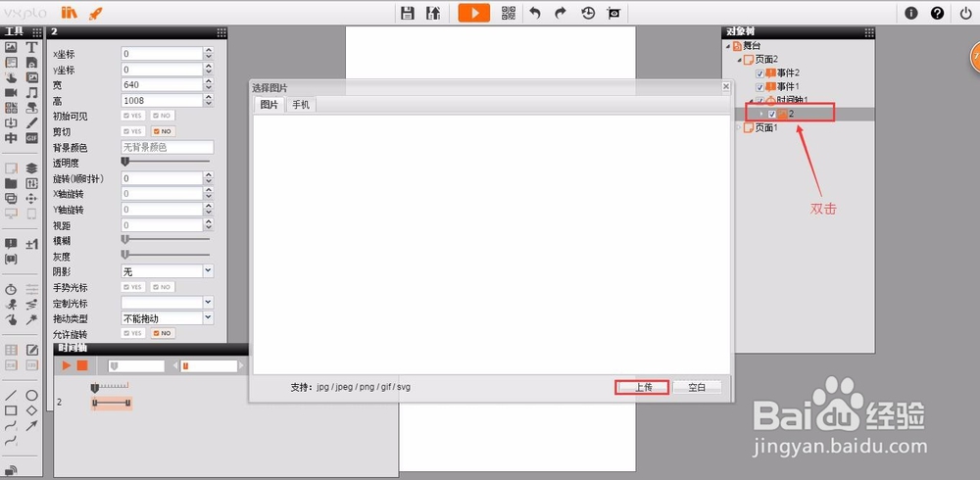
Task: Click the publish upload icon in toolbar
Action: click(x=433, y=13)
